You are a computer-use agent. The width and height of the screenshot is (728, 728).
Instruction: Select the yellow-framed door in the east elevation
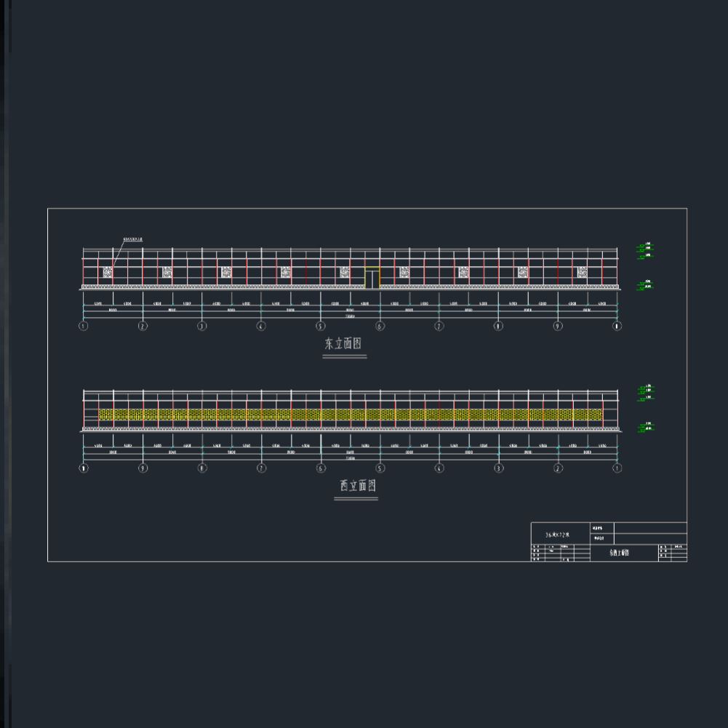pyautogui.click(x=372, y=278)
